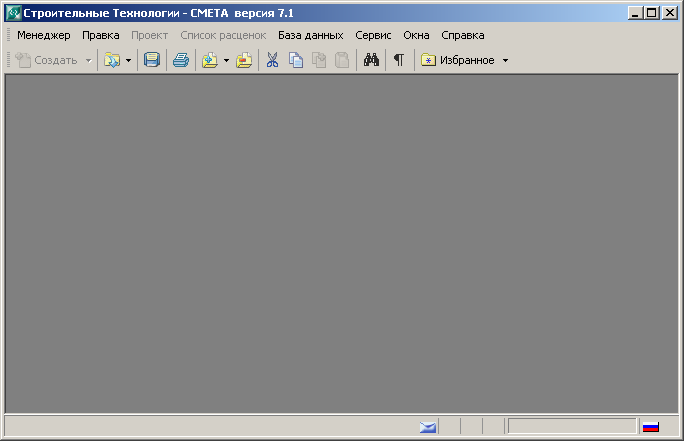
Task: Click the printer icon
Action: coord(181,60)
